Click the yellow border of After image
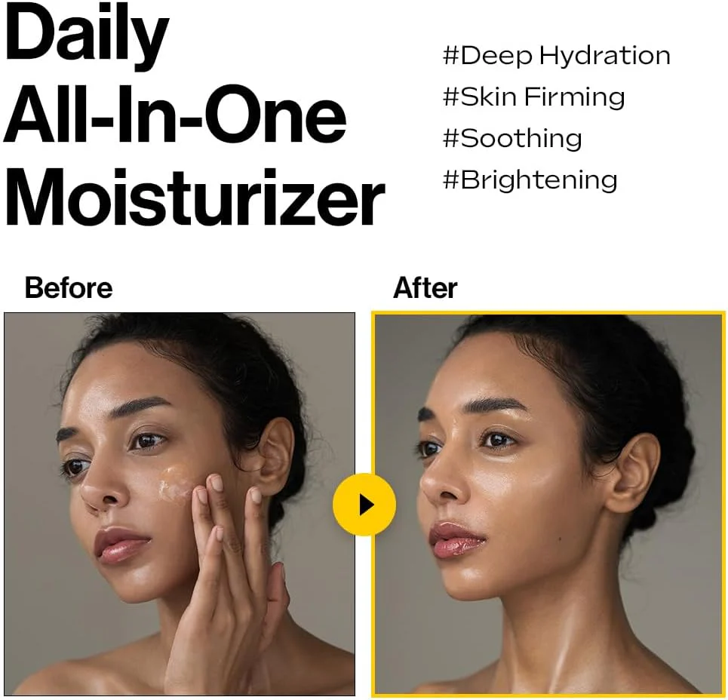Image resolution: width=728 pixels, height=700 pixels. (x=548, y=313)
